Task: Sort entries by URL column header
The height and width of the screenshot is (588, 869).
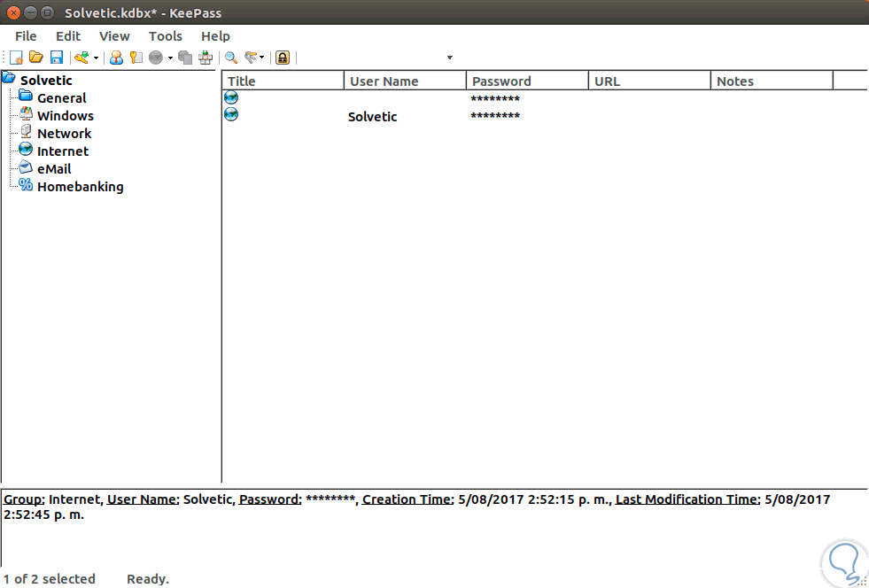Action: coord(649,81)
